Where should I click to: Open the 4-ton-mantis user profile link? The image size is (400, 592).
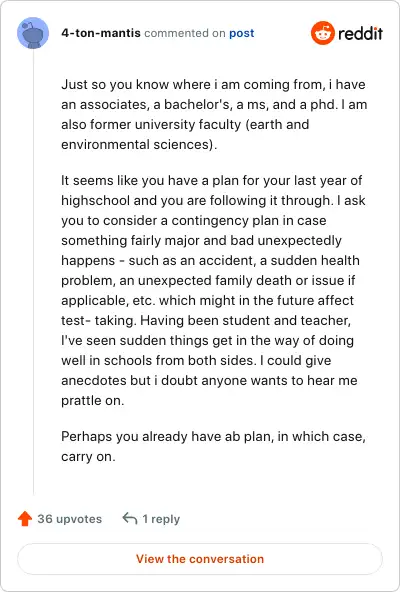click(x=101, y=33)
